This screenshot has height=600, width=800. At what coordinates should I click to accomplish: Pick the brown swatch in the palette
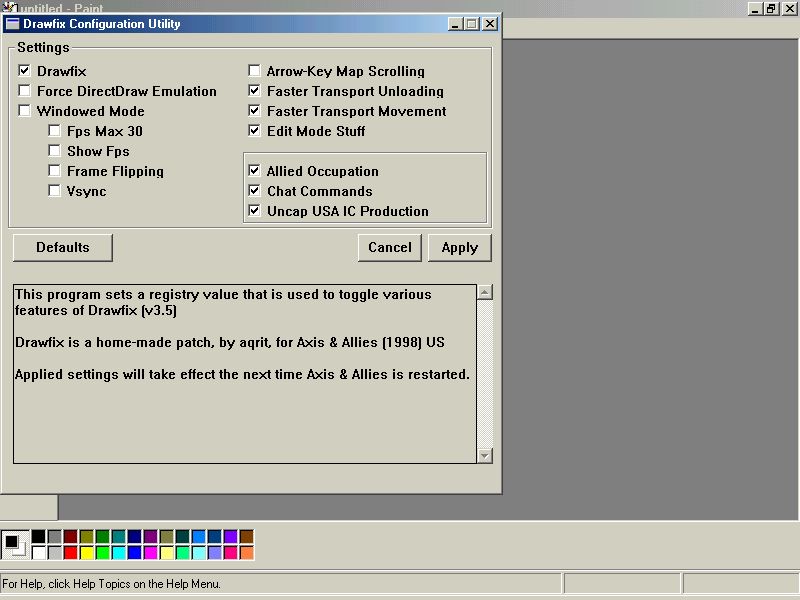click(x=246, y=536)
